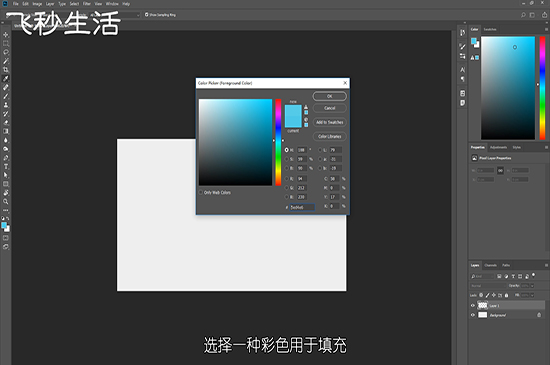Select the Horizontal Type tool

click(x=6, y=167)
